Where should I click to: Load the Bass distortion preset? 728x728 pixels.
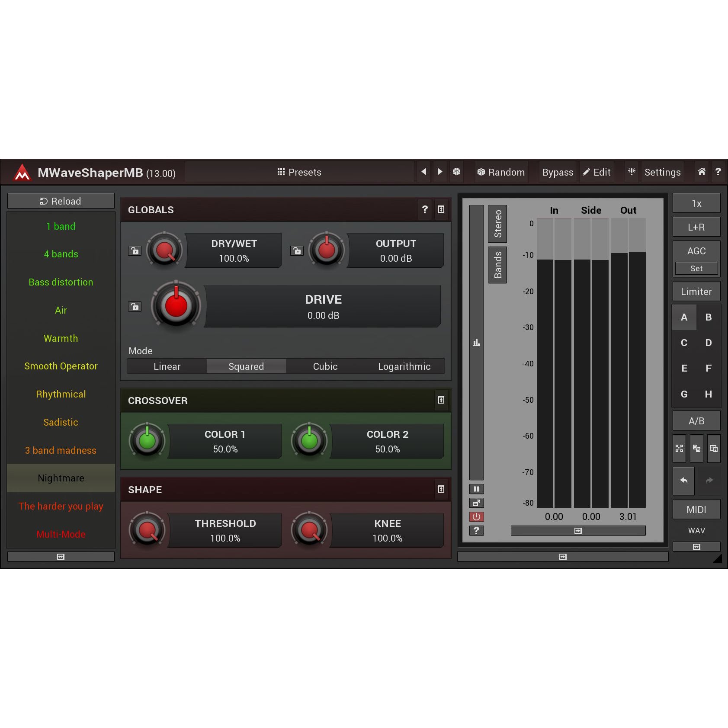click(x=61, y=282)
